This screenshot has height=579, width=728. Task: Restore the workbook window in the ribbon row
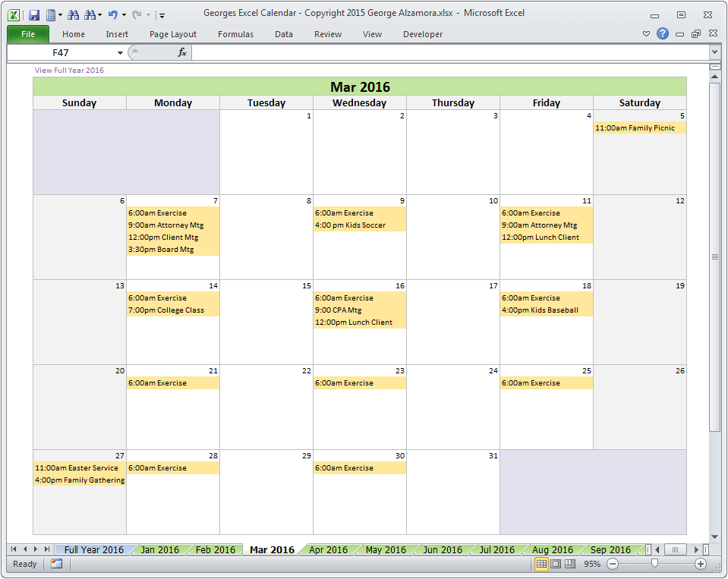coord(696,34)
